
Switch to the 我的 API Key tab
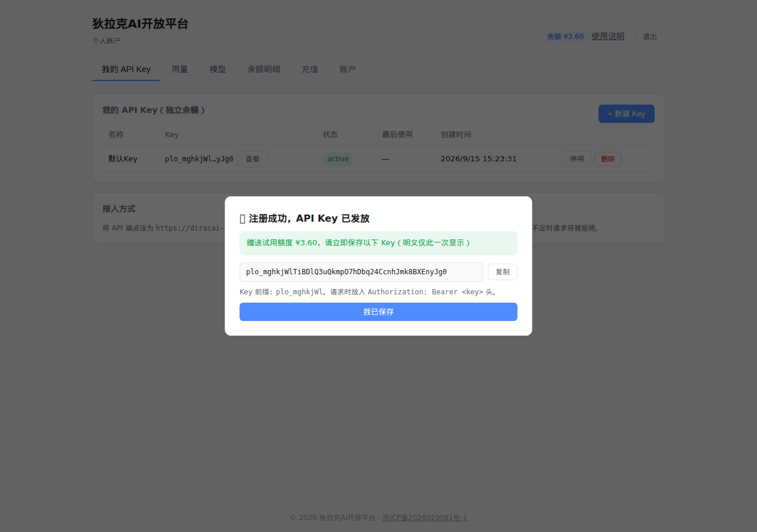pos(126,69)
